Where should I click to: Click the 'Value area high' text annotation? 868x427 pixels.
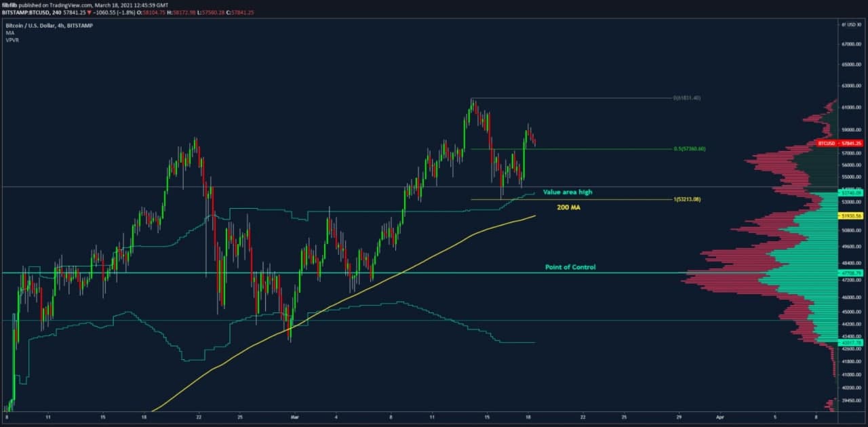[567, 192]
